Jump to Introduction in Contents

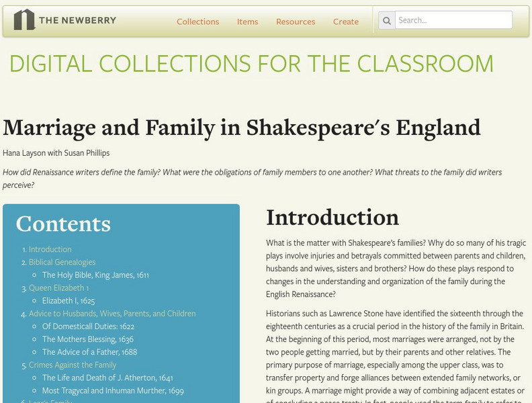tap(50, 249)
